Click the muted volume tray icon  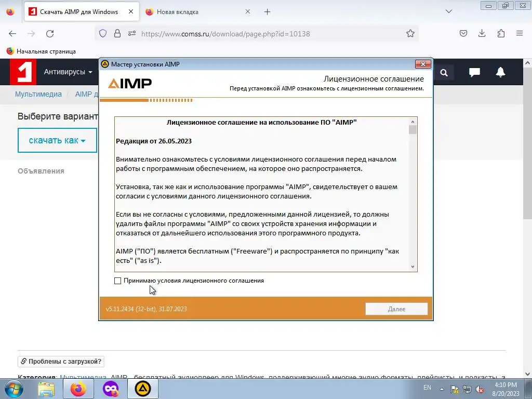[x=480, y=390]
